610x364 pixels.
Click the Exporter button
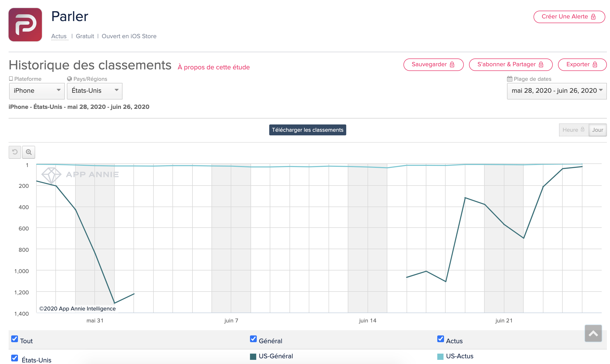(582, 65)
